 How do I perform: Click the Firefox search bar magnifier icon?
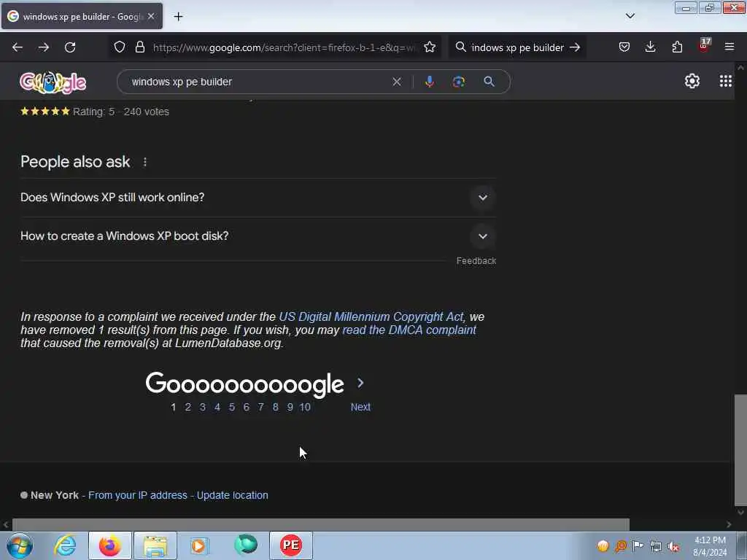[x=461, y=47]
